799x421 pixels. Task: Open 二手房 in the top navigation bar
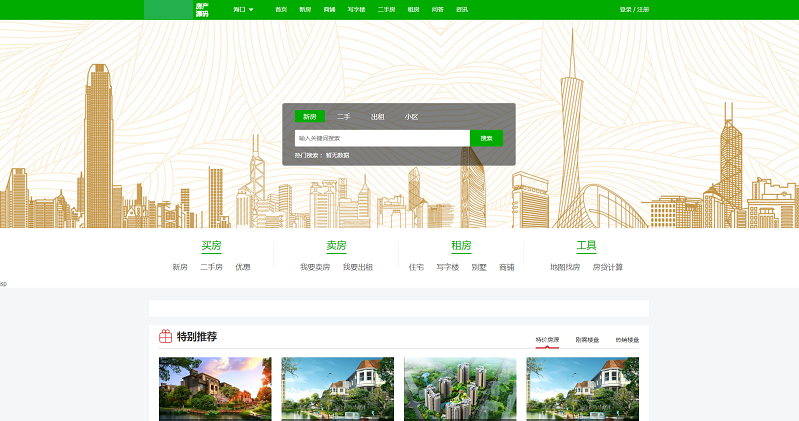click(x=386, y=10)
